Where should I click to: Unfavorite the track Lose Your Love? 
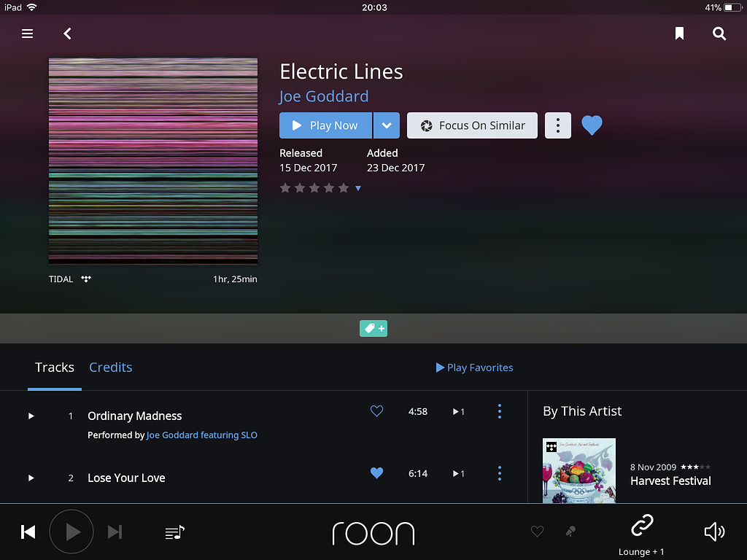[x=376, y=473]
